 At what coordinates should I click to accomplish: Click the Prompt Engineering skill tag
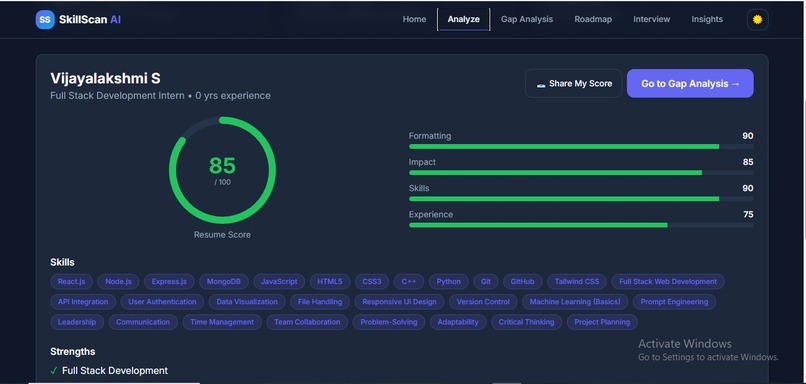coord(674,302)
